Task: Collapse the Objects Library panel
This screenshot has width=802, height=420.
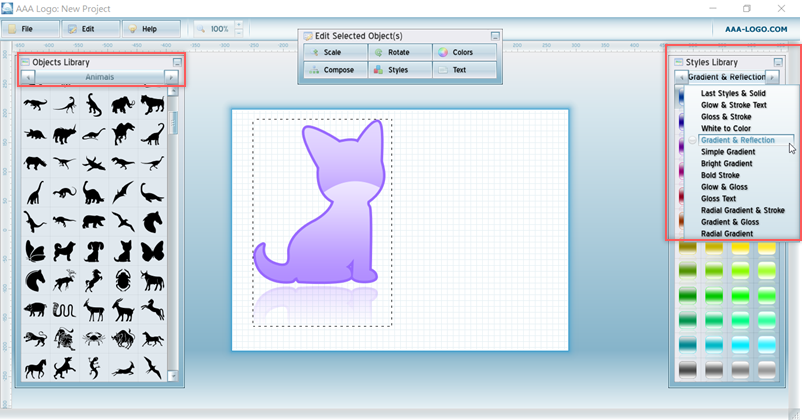Action: tap(177, 62)
